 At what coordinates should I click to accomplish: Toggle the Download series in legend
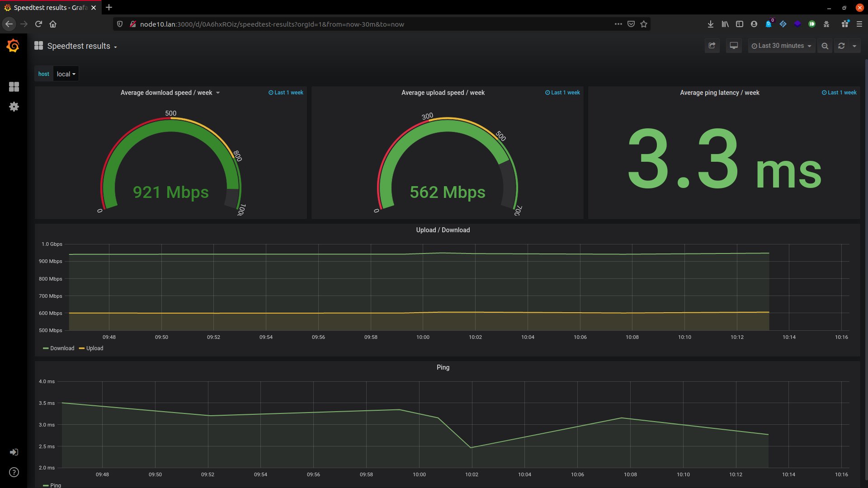coord(62,348)
